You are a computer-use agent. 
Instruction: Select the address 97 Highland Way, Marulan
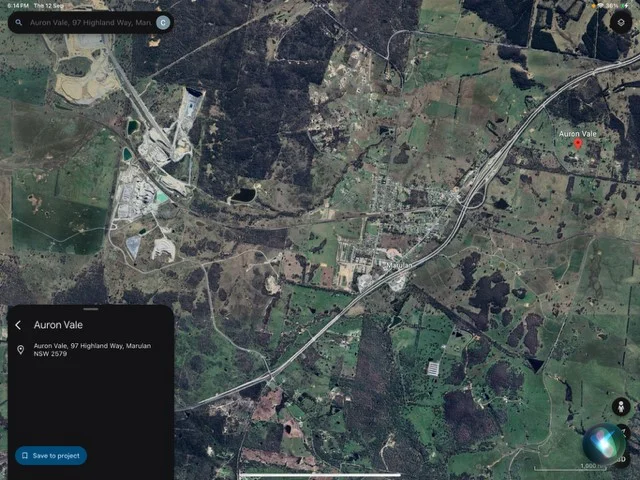pos(92,350)
